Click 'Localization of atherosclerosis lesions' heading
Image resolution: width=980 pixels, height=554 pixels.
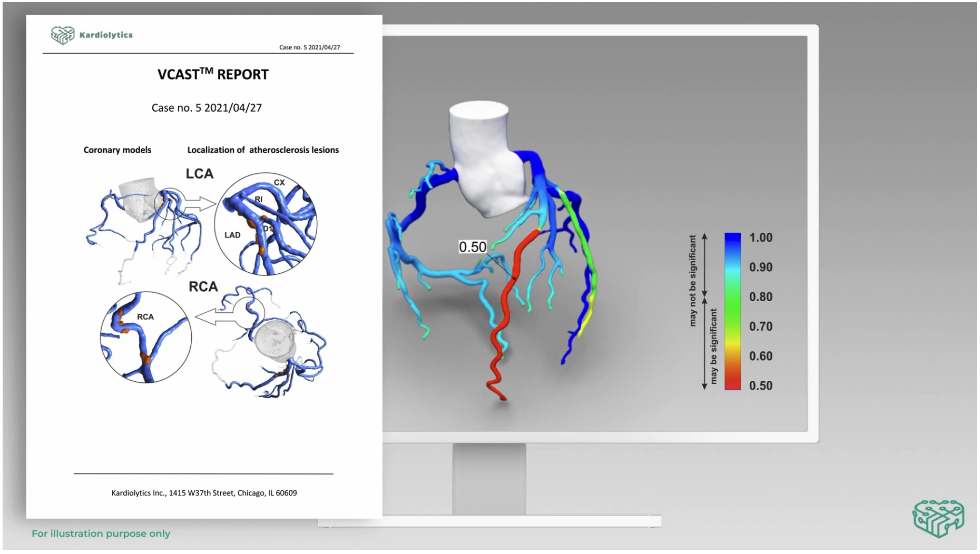point(263,150)
